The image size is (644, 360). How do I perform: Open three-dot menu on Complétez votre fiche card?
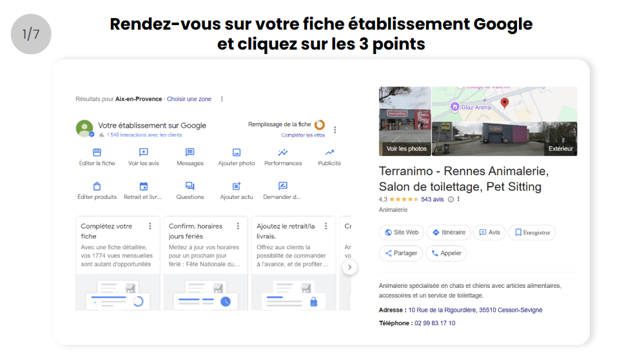click(150, 226)
